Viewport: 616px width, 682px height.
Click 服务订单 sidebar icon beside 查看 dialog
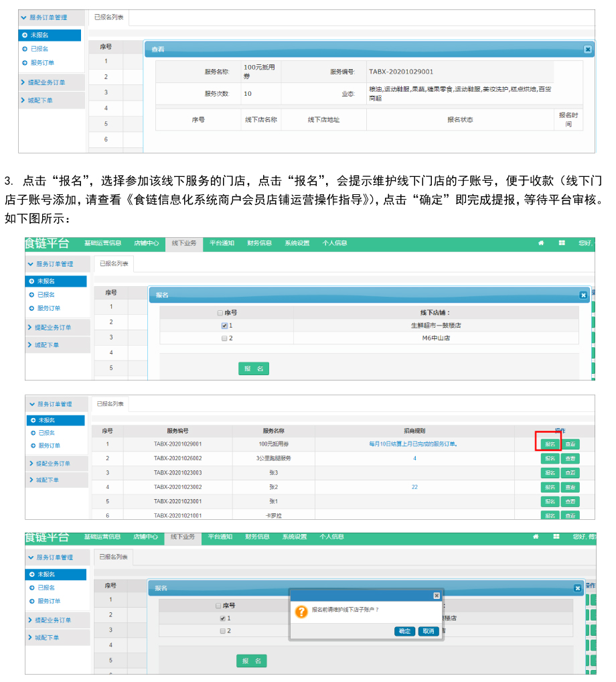pyautogui.click(x=25, y=63)
